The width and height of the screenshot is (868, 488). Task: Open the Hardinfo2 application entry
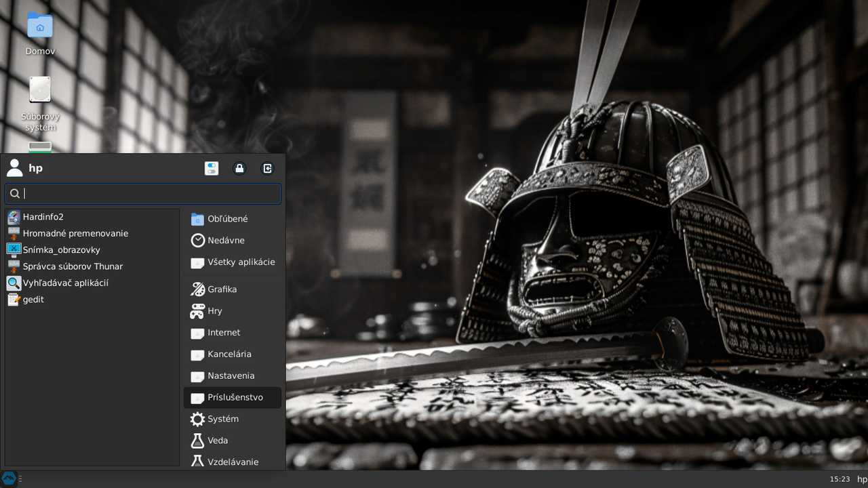pyautogui.click(x=92, y=217)
